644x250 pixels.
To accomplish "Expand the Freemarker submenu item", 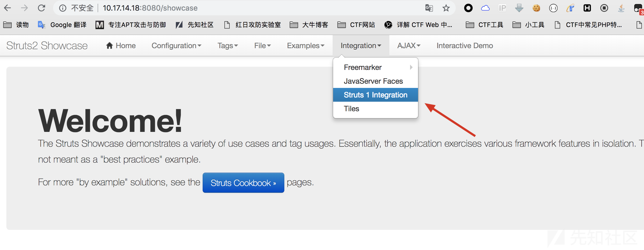I will (376, 67).
